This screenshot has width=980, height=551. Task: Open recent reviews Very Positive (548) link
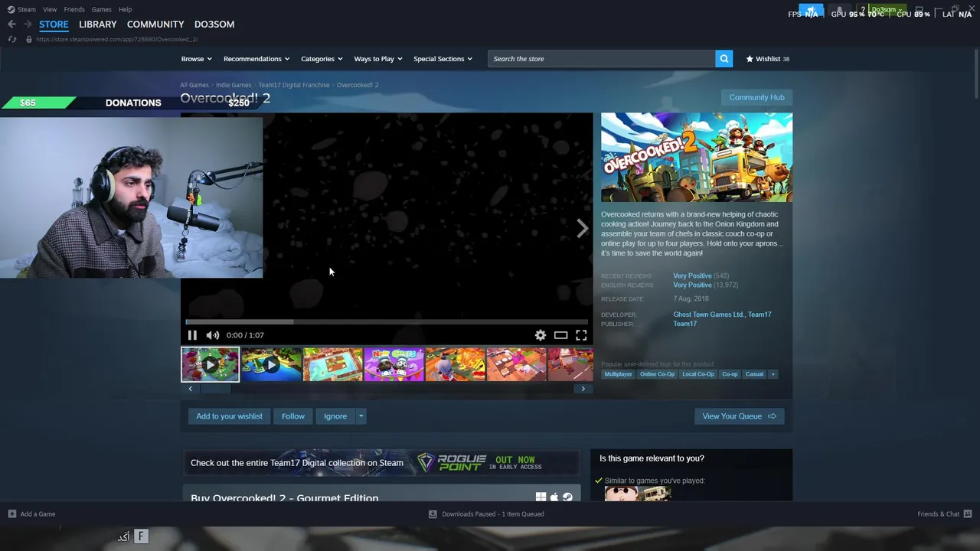coord(701,275)
